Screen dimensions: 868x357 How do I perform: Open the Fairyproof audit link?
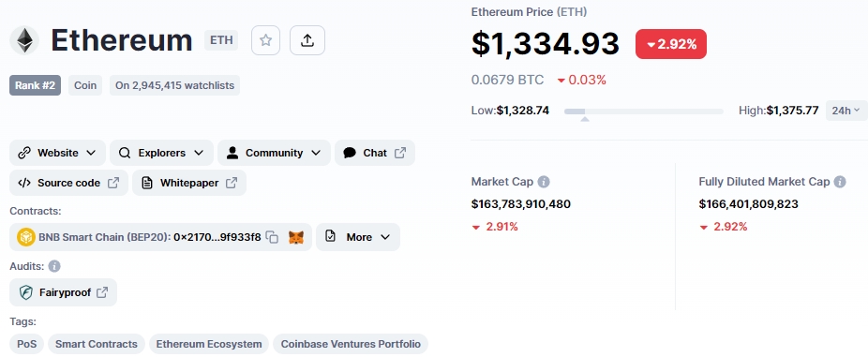click(x=63, y=292)
